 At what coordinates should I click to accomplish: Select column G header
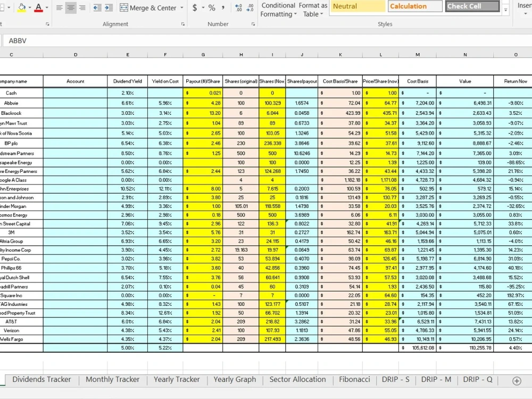[x=203, y=55]
